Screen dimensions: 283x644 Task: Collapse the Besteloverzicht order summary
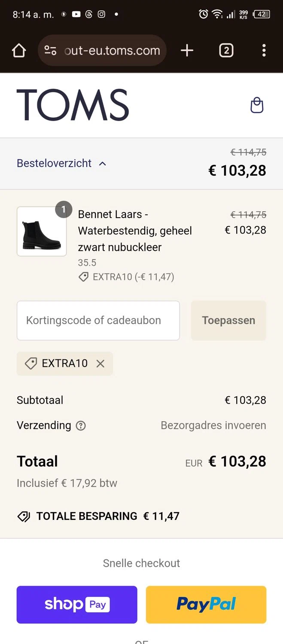pos(54,163)
